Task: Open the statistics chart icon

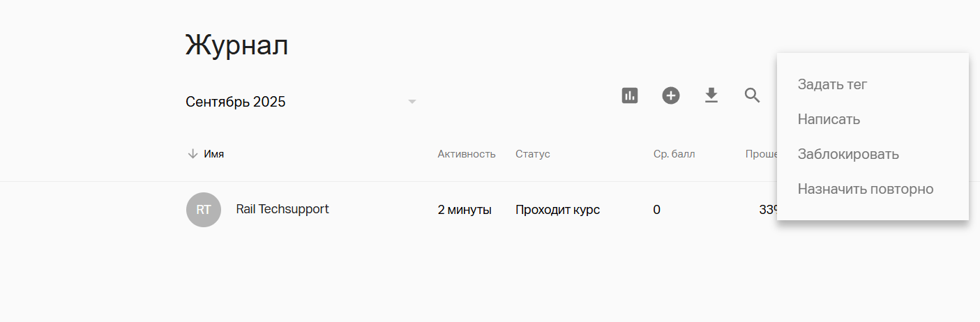Action: (630, 95)
